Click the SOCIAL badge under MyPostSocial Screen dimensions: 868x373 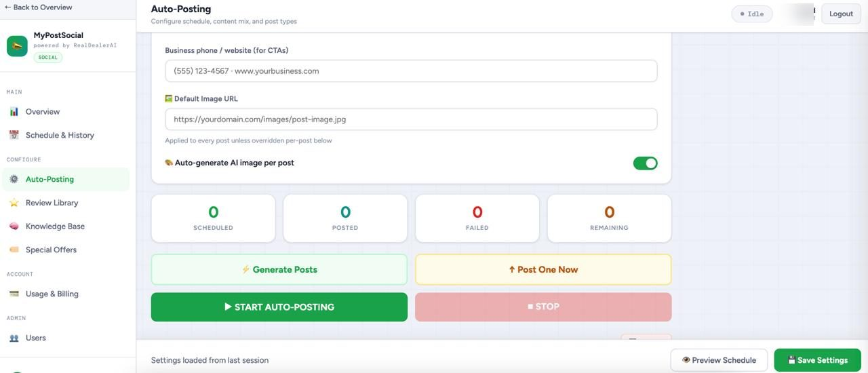tap(47, 58)
